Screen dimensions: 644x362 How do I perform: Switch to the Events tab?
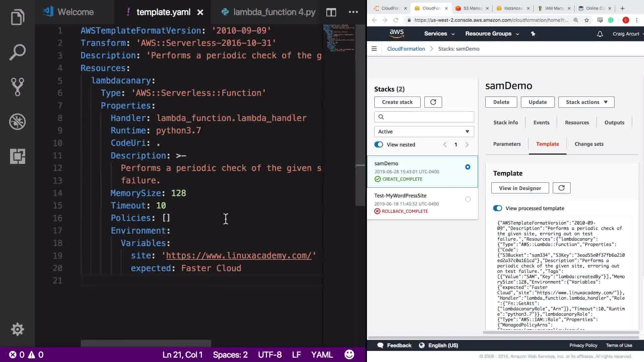pyautogui.click(x=541, y=123)
